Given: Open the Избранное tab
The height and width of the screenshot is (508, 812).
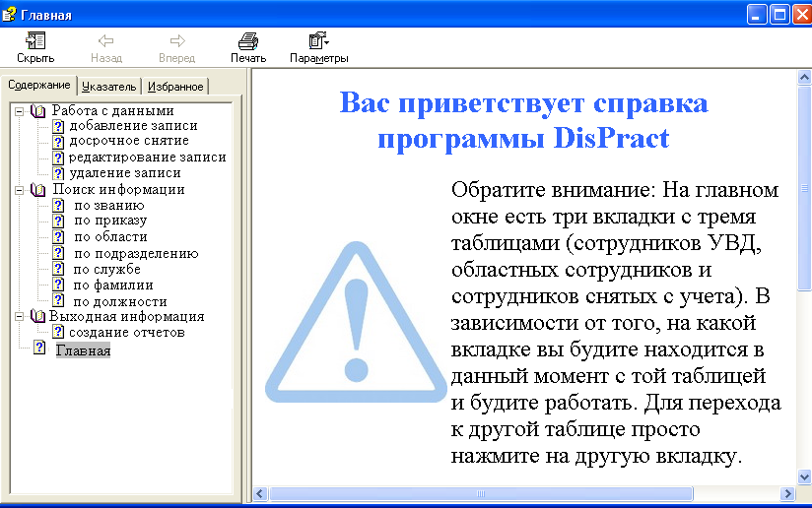Looking at the screenshot, I should pos(175,87).
